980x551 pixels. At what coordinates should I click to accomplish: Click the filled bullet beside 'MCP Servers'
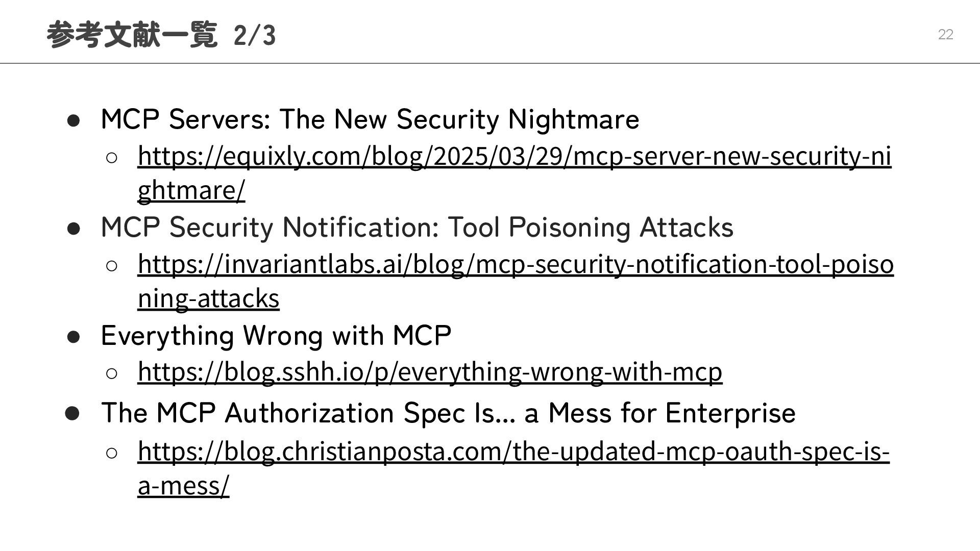(73, 121)
